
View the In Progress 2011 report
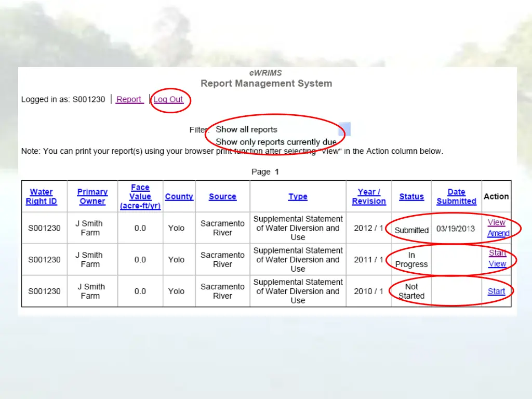coord(497,264)
